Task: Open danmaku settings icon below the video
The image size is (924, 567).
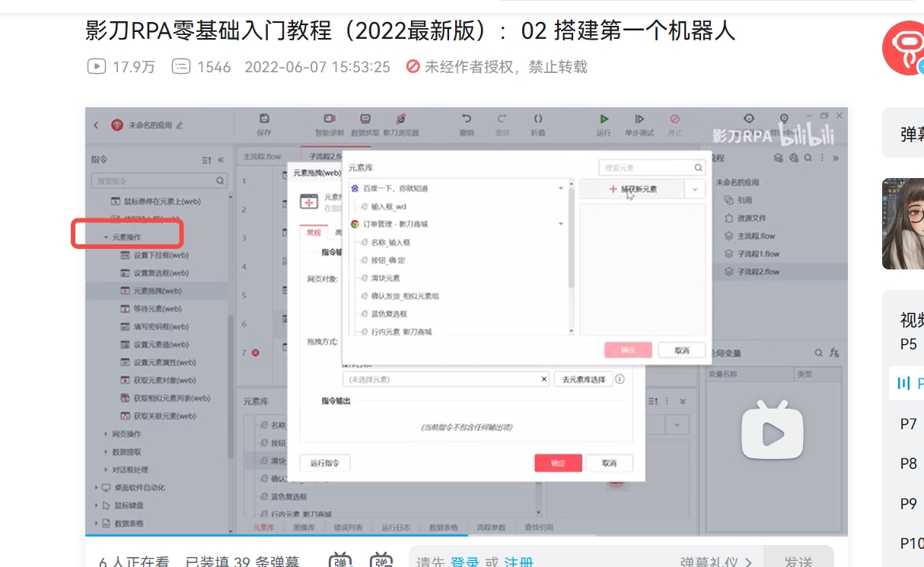Action: [381, 562]
